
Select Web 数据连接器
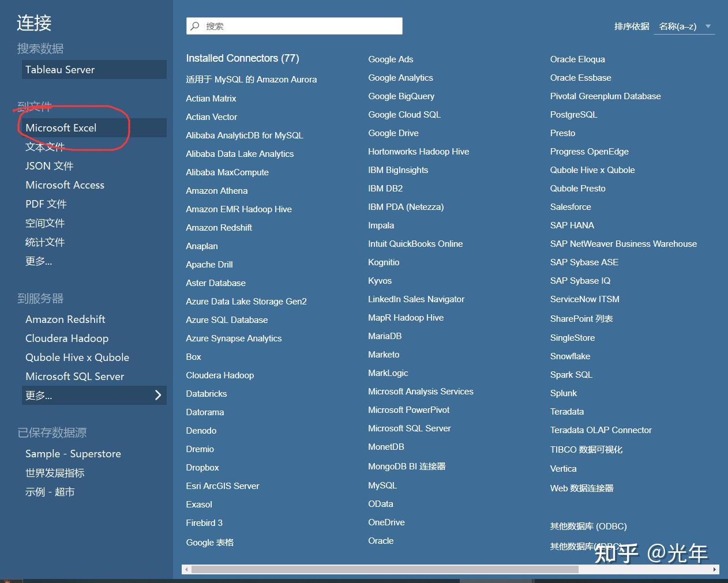[x=581, y=488]
